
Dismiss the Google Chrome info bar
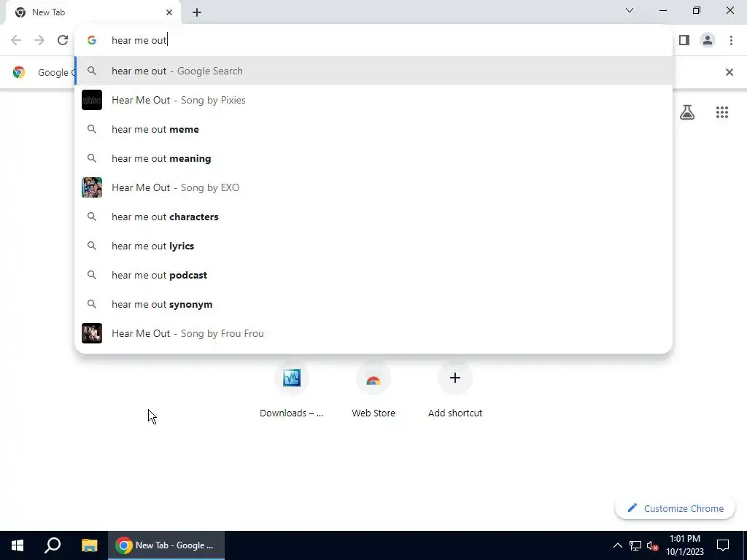(729, 72)
